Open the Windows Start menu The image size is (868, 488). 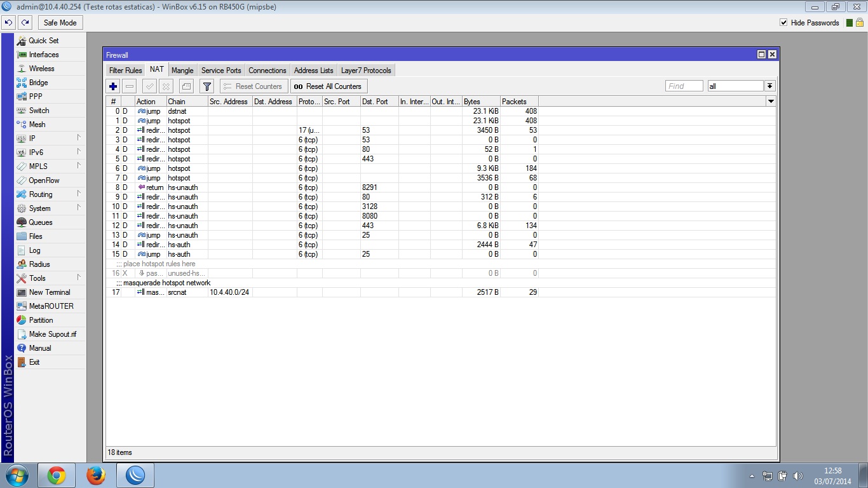tap(16, 475)
